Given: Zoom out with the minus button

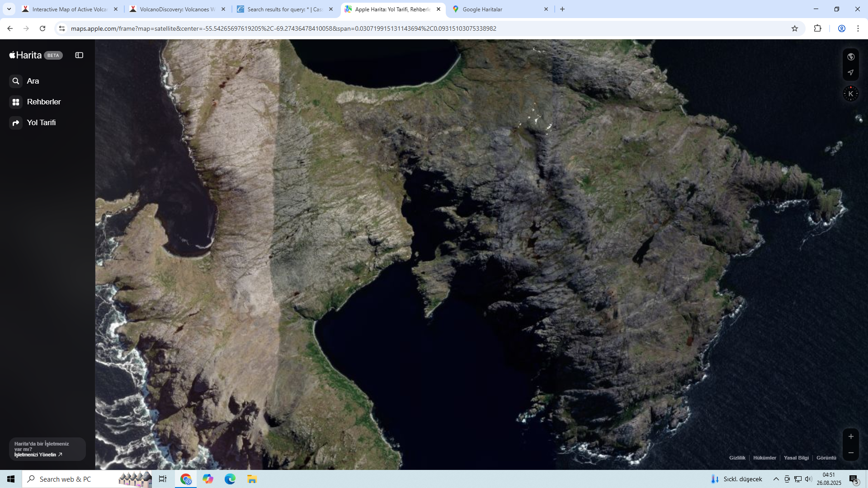Looking at the screenshot, I should pyautogui.click(x=850, y=453).
